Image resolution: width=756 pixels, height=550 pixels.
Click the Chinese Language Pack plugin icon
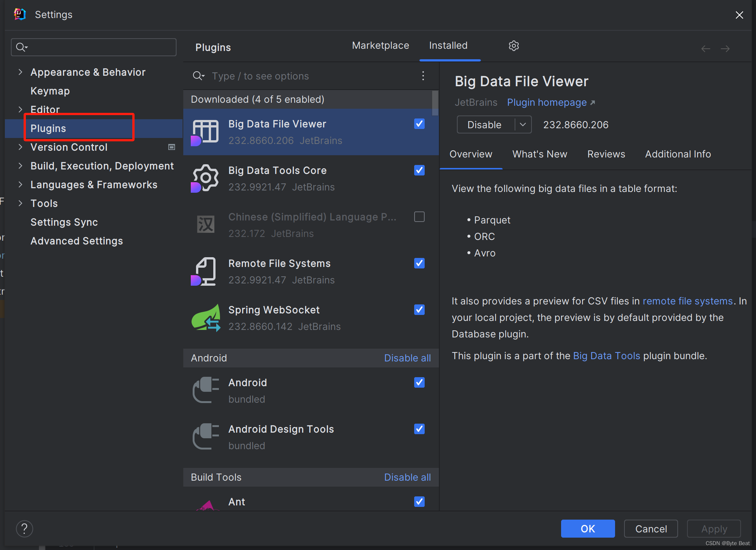(x=205, y=225)
